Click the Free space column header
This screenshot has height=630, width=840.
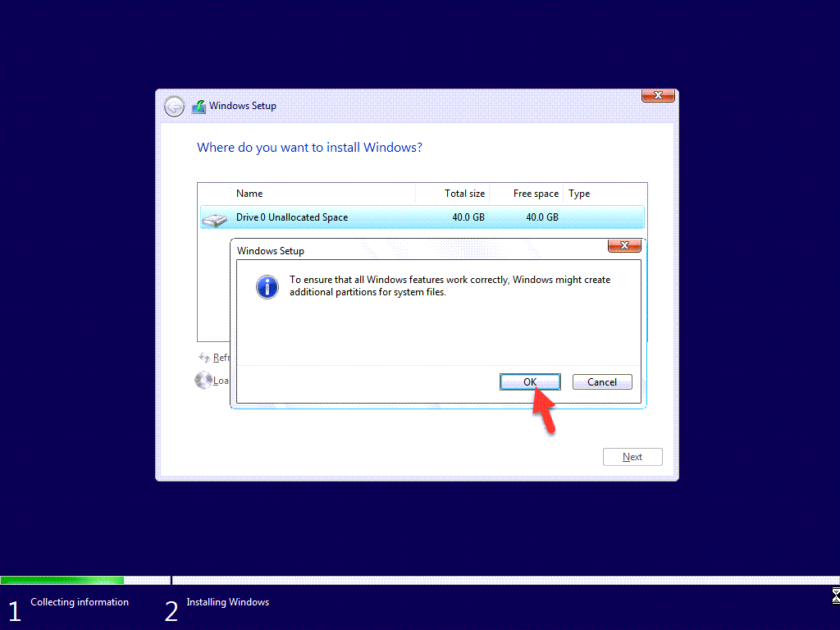click(x=536, y=194)
